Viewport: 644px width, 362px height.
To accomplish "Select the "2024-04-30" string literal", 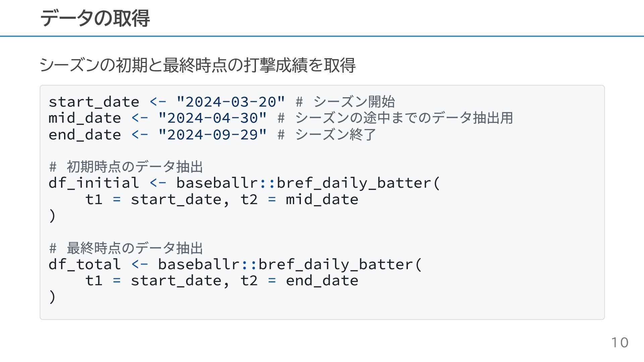I will click(x=213, y=118).
